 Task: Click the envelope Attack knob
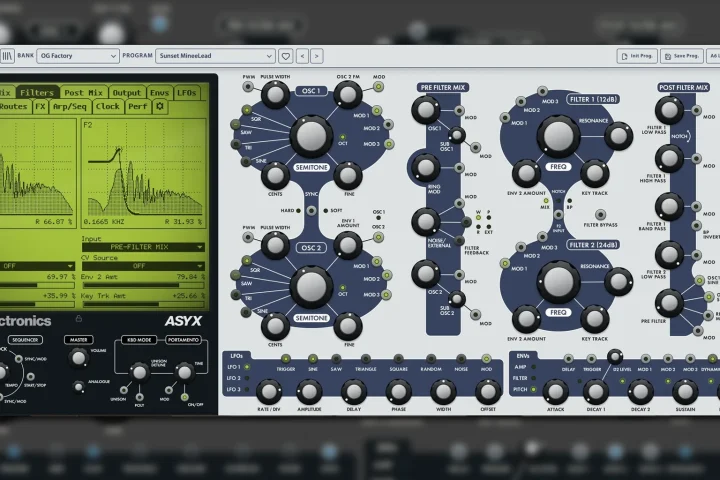(555, 392)
